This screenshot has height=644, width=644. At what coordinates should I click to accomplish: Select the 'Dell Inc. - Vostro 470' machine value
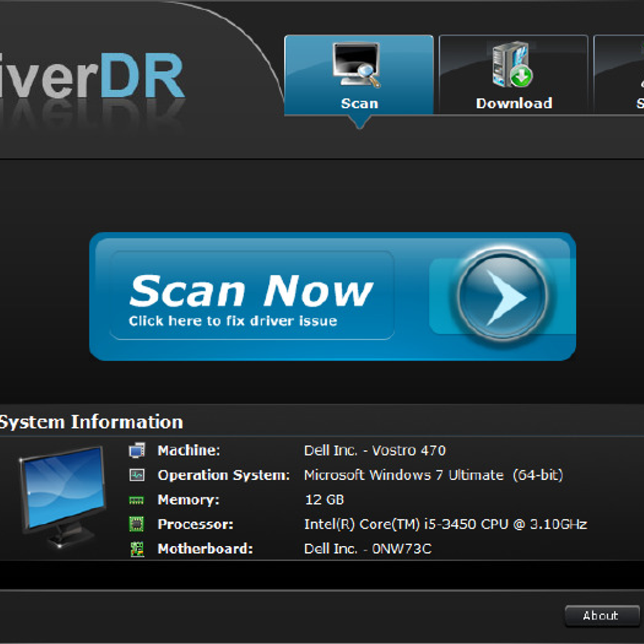pyautogui.click(x=375, y=450)
